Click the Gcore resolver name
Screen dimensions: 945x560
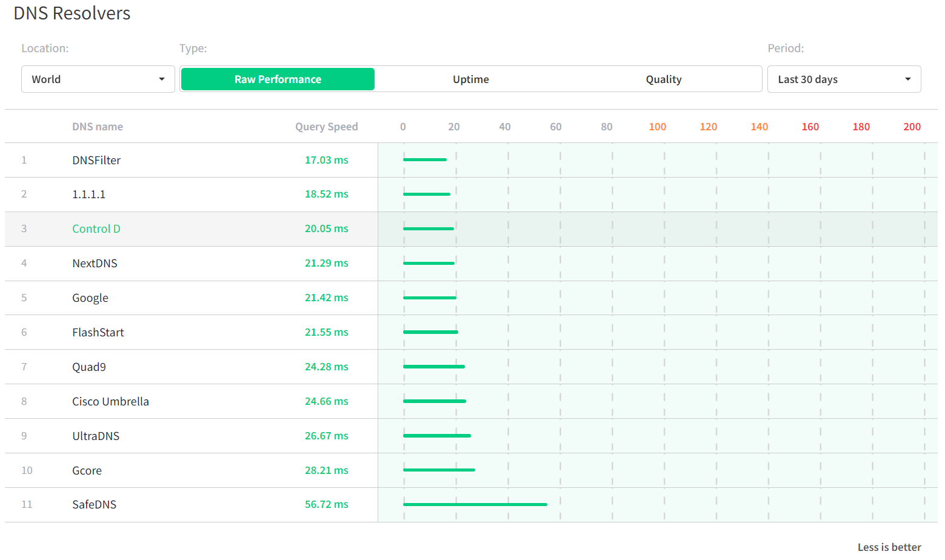[x=87, y=471]
